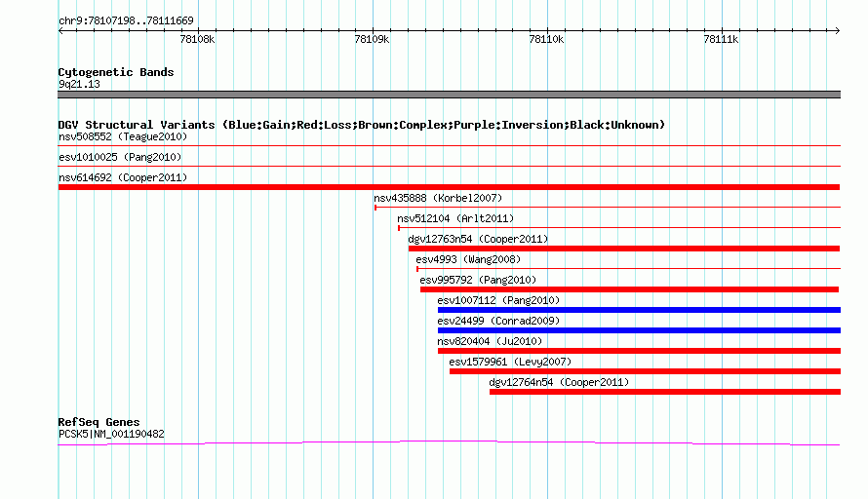
Task: Select variant label nsv508552 (Teague2010)
Action: [x=123, y=136]
